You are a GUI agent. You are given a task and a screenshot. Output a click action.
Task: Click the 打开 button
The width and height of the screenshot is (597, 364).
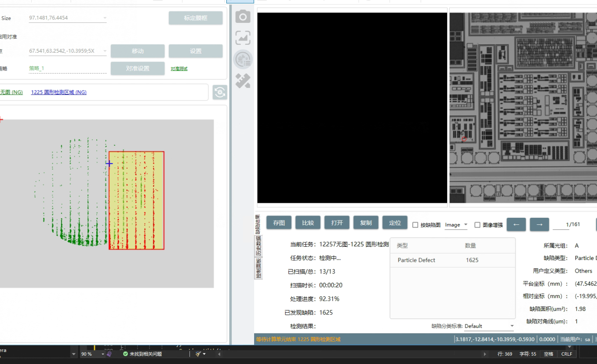(x=337, y=223)
